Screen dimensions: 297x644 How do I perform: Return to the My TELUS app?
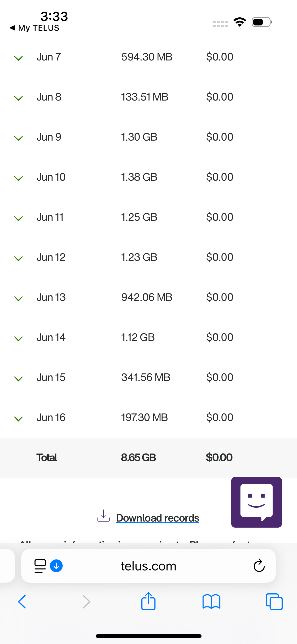coord(35,28)
